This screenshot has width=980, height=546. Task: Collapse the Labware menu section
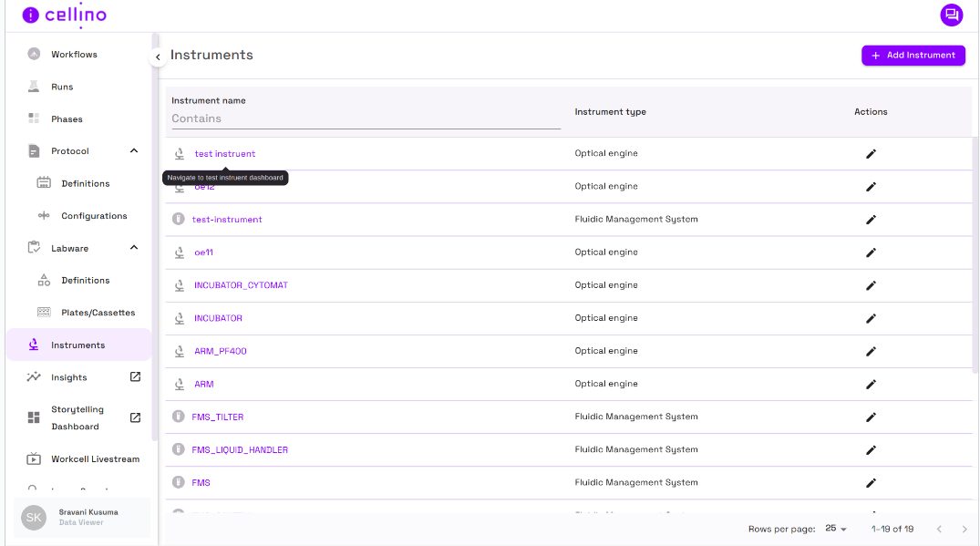coord(134,248)
